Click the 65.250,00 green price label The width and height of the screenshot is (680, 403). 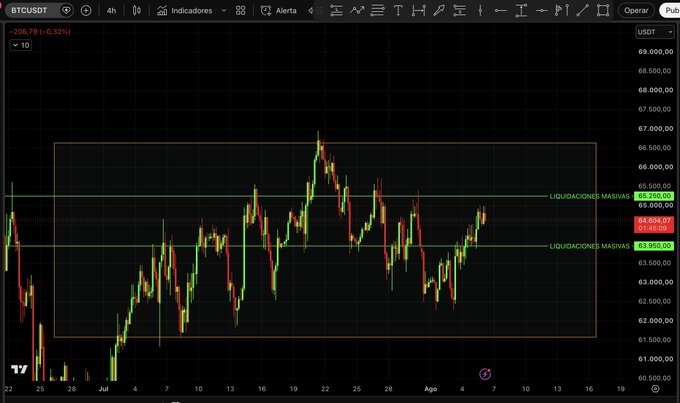tap(654, 196)
